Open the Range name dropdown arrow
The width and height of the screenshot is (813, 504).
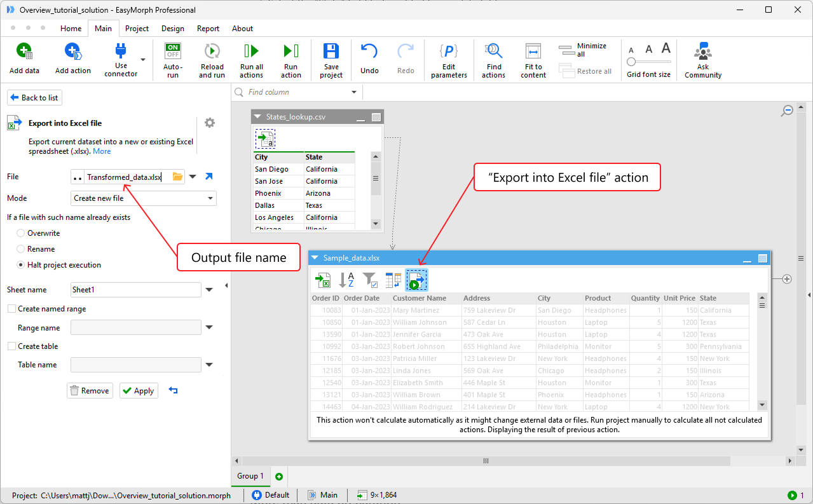[x=209, y=328]
